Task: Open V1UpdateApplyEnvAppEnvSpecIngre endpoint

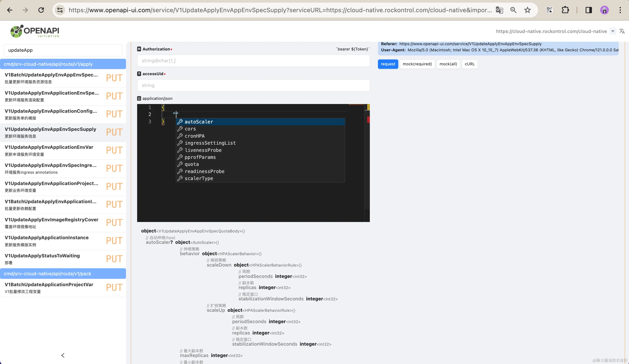Action: coord(63,168)
